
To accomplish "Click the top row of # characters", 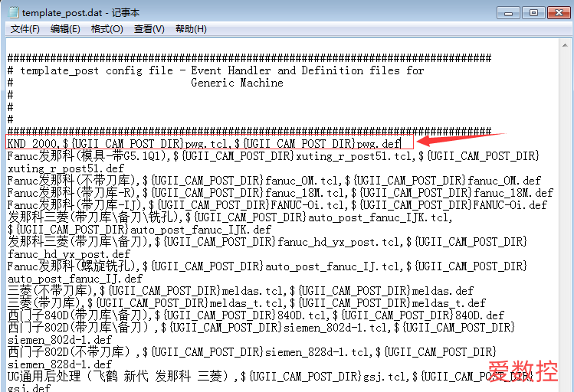I will [249, 57].
